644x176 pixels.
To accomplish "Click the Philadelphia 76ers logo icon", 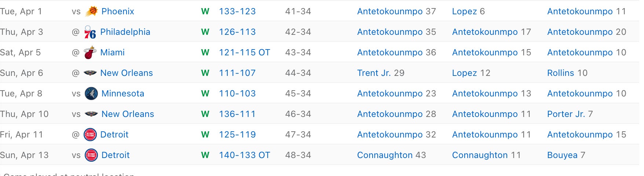I will tap(90, 32).
